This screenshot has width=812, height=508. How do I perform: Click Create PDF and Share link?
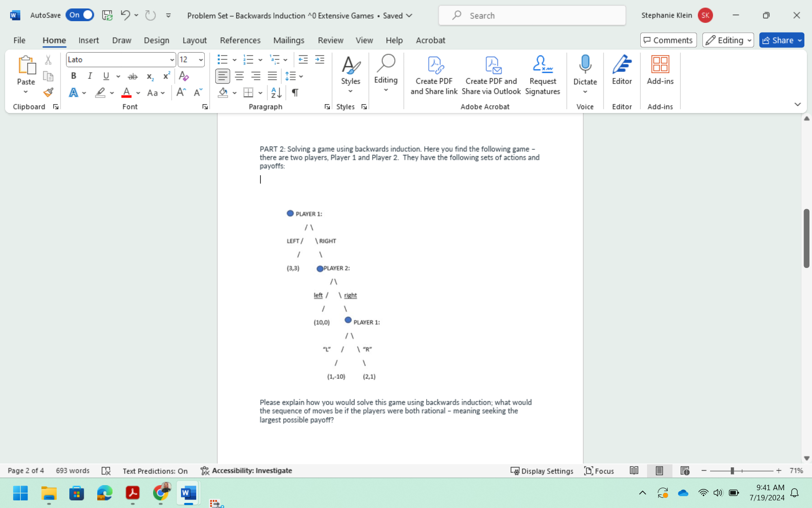434,75
